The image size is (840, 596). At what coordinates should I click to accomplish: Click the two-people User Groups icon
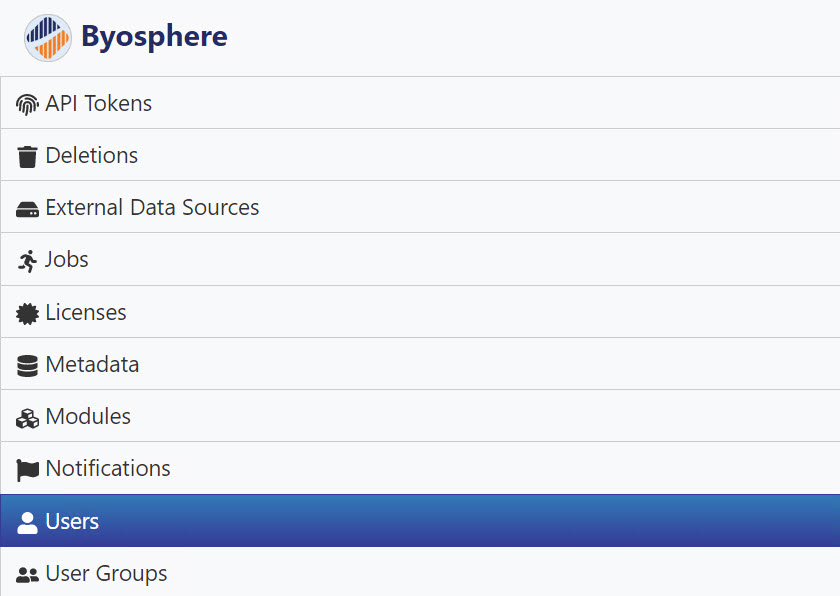27,575
